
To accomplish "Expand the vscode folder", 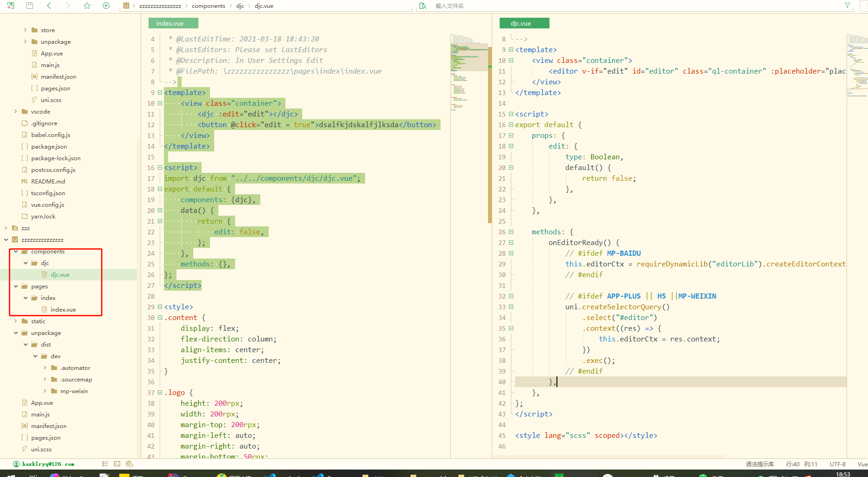I will [x=15, y=111].
